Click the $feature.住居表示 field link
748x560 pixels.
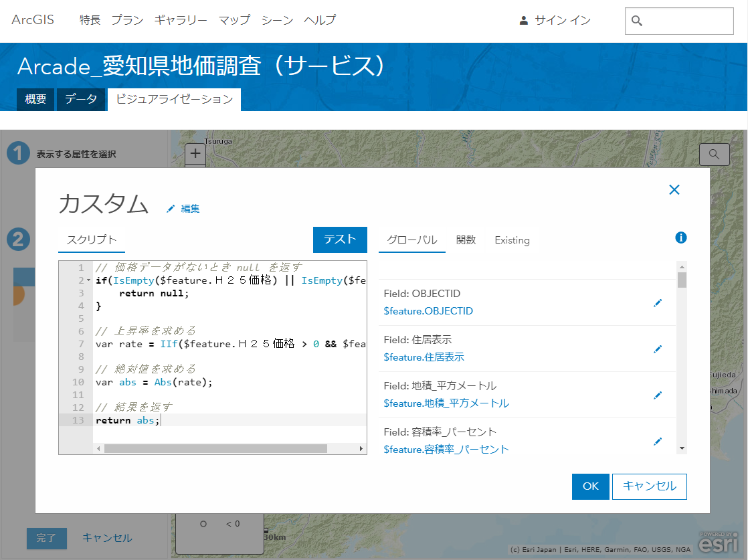tap(424, 357)
